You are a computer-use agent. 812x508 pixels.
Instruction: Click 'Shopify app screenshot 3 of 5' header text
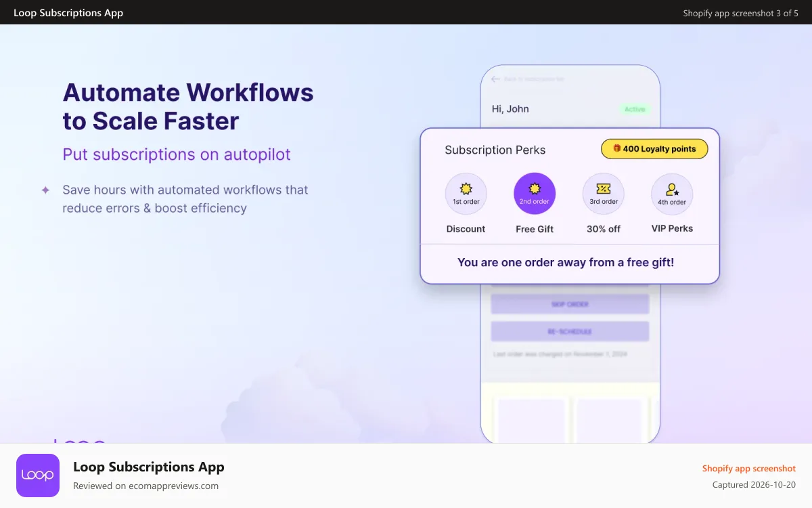741,13
